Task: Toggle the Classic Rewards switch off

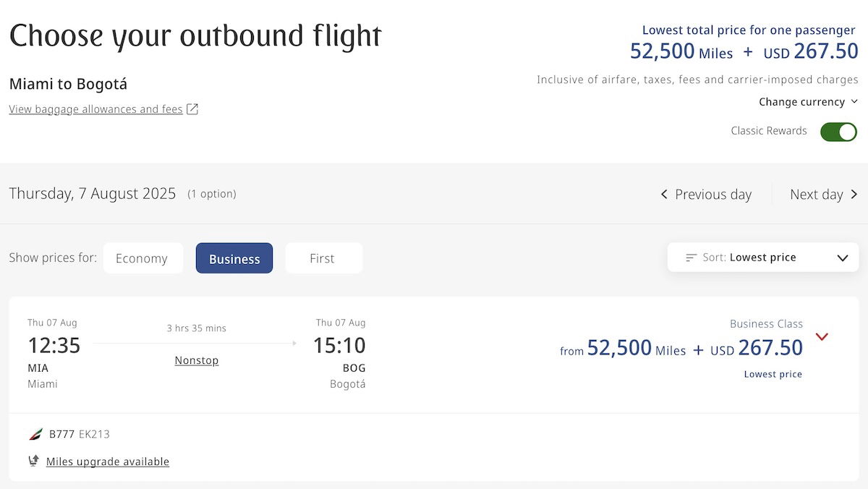Action: pyautogui.click(x=838, y=132)
